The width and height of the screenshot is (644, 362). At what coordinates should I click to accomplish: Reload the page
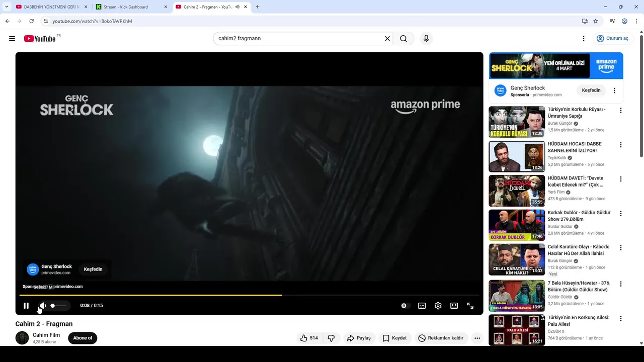coord(31,21)
